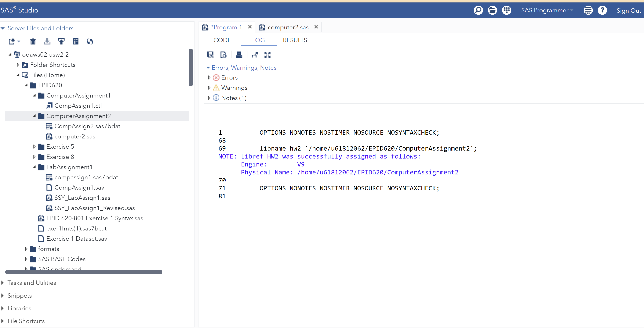Maximize the log view icon
Image resolution: width=644 pixels, height=328 pixels.
[x=267, y=55]
